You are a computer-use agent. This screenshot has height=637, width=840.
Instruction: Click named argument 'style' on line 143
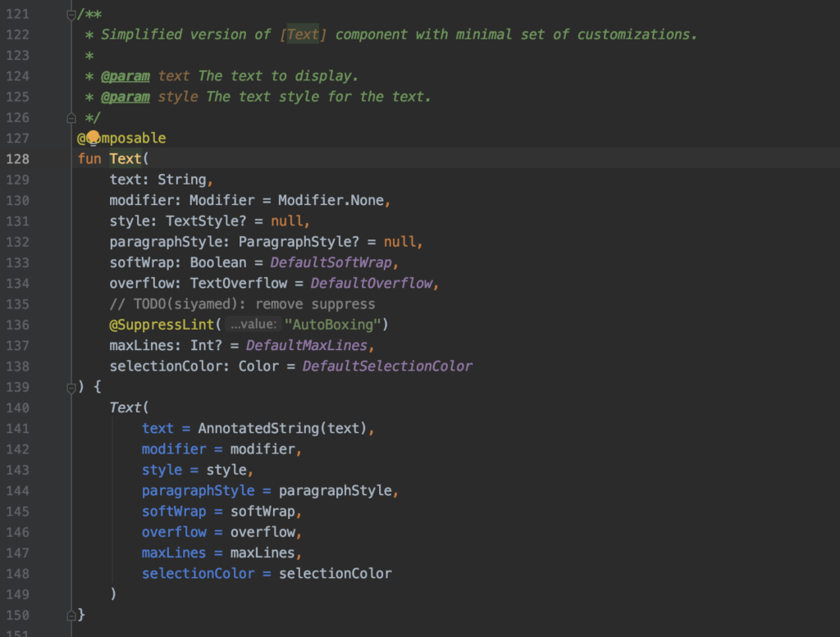[x=162, y=470]
